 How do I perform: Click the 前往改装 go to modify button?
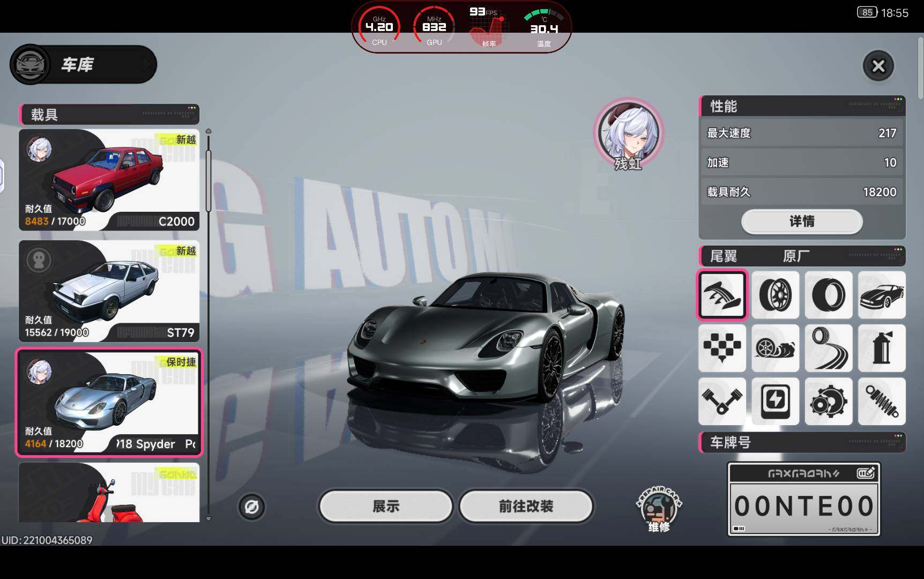click(526, 506)
